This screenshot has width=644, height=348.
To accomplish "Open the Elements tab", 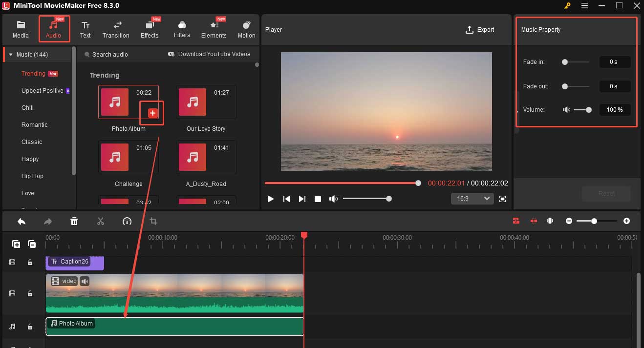I will click(214, 29).
